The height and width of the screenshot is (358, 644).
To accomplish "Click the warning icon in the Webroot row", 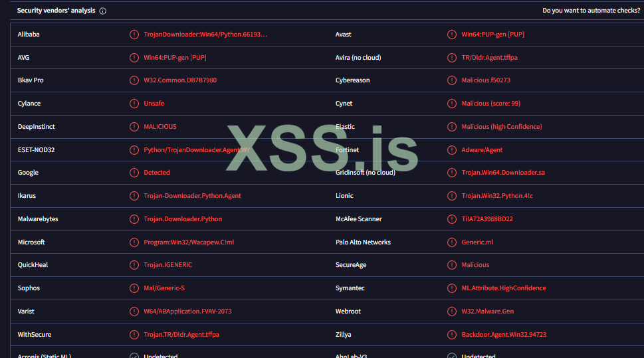I will tap(452, 312).
